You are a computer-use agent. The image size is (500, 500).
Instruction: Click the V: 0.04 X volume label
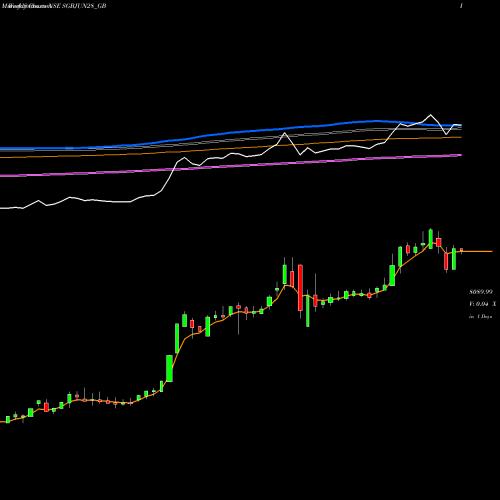[482, 304]
